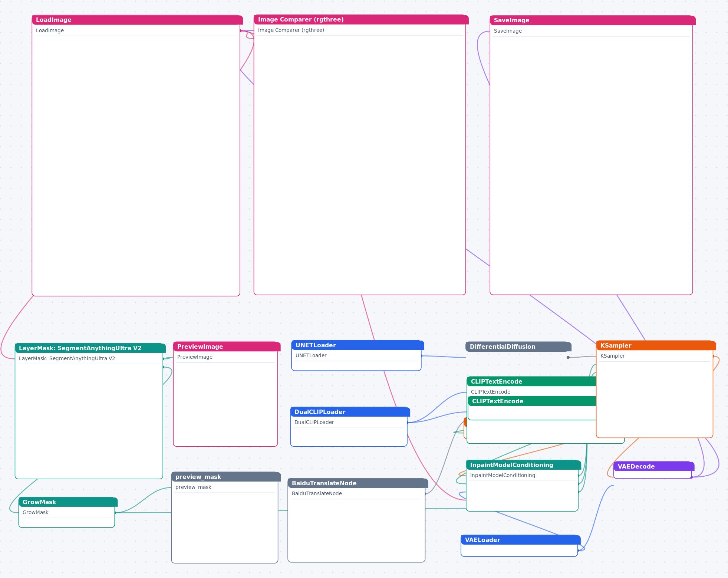Click the gray output port dot beside DifferentialDiffusion
728x578 pixels.
(x=568, y=357)
